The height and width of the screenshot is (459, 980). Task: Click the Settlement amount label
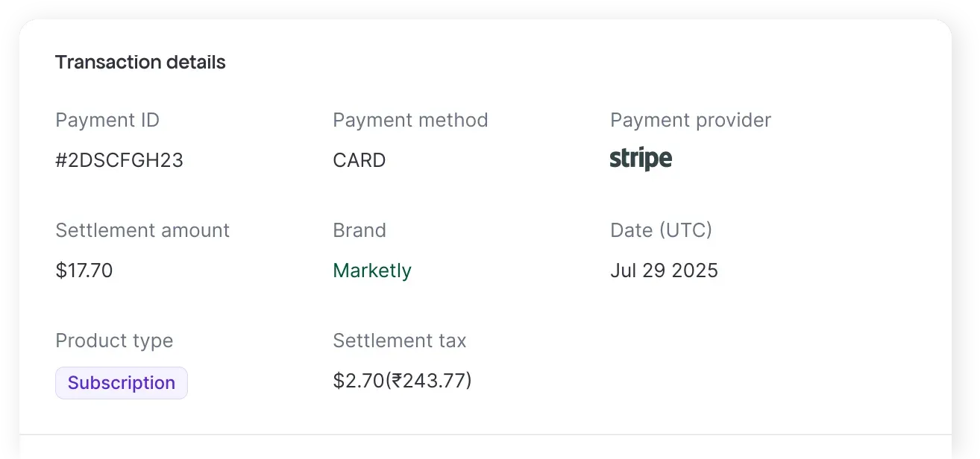coord(142,230)
